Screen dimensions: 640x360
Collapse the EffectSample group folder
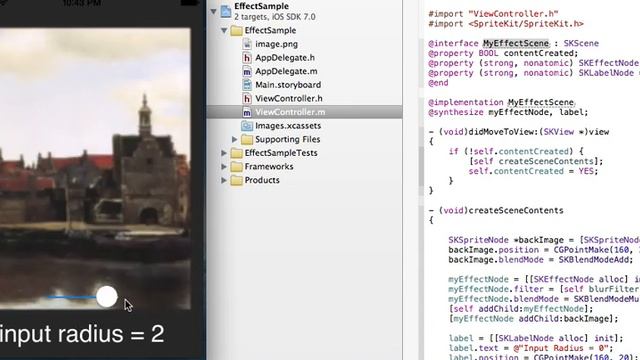(x=224, y=31)
